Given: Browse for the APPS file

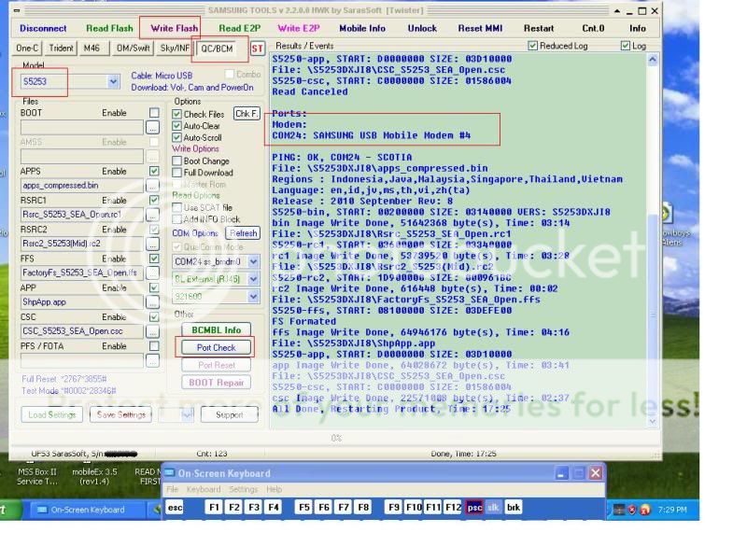Looking at the screenshot, I should coord(152,186).
